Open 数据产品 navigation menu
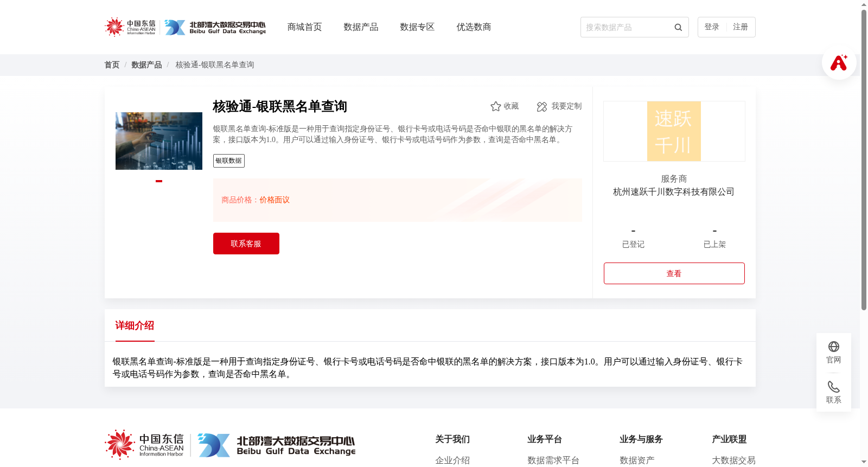868x467 pixels. coord(361,27)
